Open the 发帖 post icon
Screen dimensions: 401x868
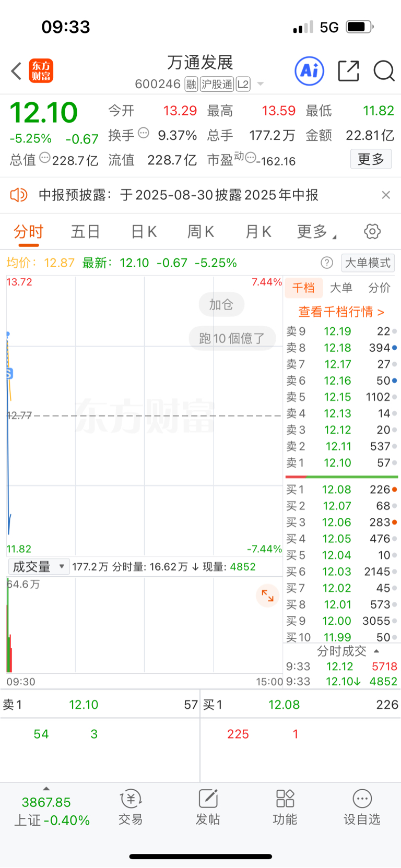207,807
